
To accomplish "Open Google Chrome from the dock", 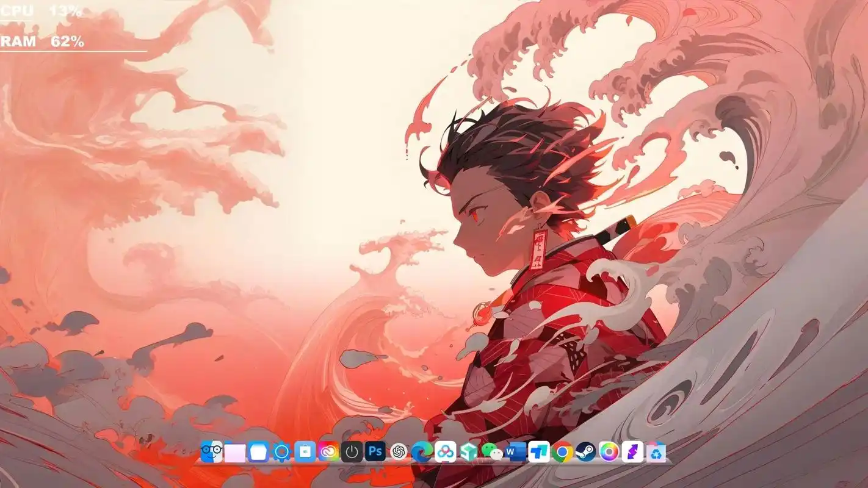I will pyautogui.click(x=562, y=452).
